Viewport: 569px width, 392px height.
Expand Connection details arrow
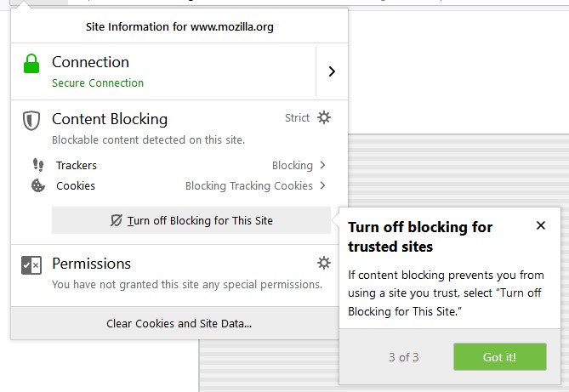click(332, 71)
